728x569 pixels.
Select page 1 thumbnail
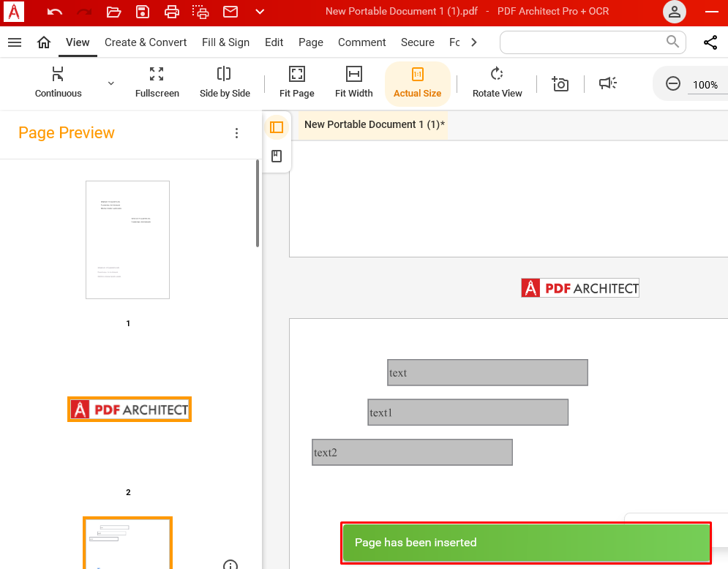click(x=128, y=240)
